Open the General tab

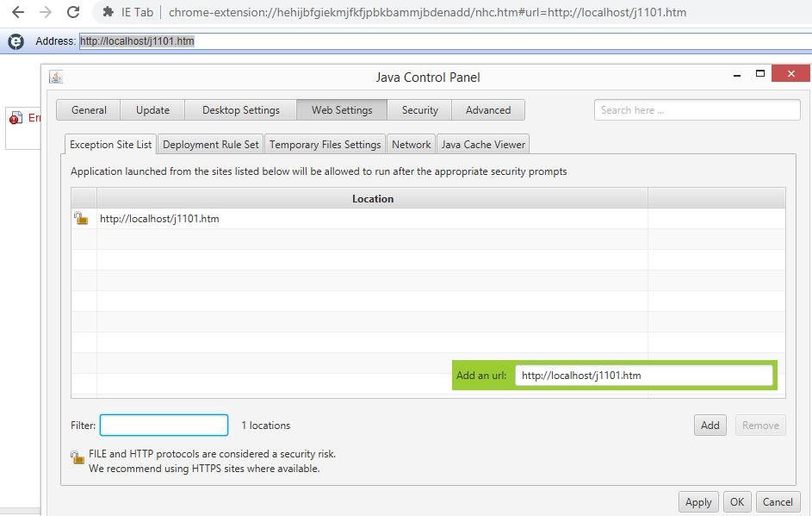pos(89,110)
